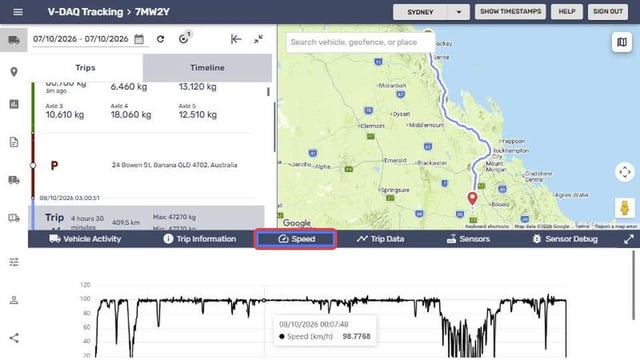Click the auto-refresh timer icon
Image resolution: width=640 pixels, height=360 pixels.
pyautogui.click(x=184, y=38)
